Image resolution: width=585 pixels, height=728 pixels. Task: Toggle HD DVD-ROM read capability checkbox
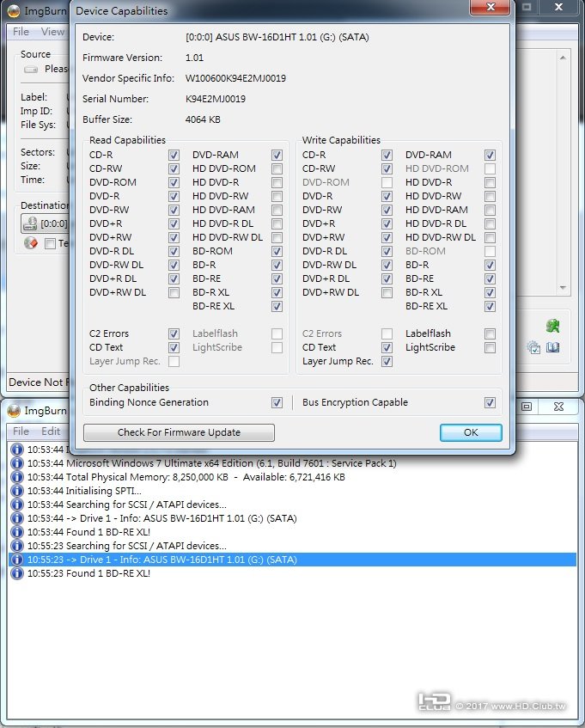[277, 169]
